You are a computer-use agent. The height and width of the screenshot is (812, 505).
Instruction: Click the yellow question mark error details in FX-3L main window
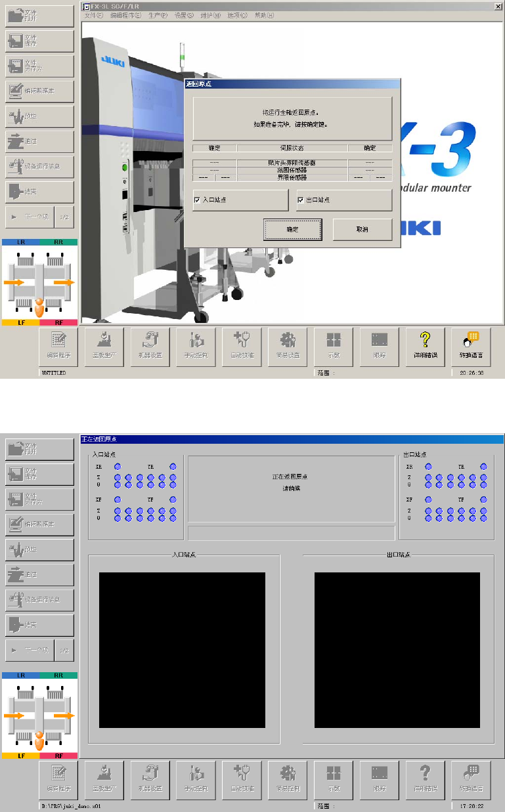click(x=425, y=349)
